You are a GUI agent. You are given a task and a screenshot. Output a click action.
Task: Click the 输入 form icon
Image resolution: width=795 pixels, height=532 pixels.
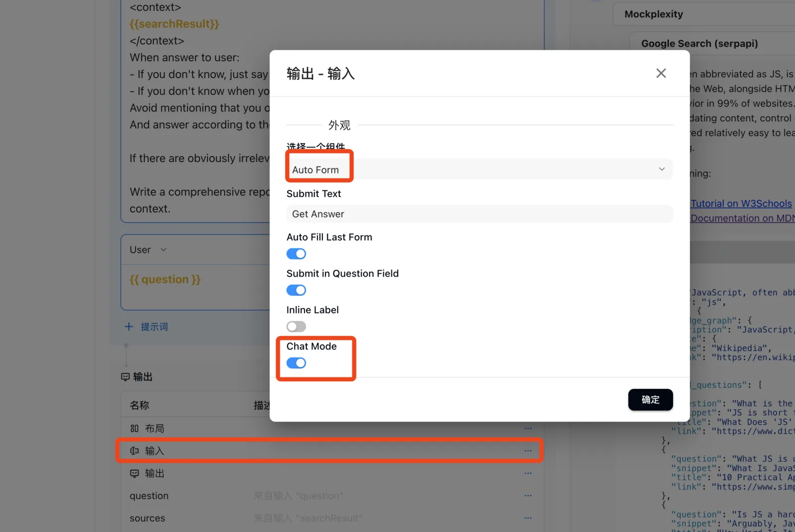point(134,451)
